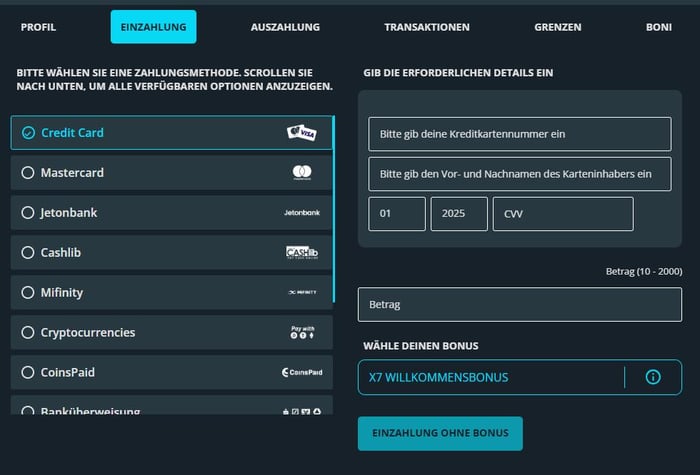This screenshot has width=700, height=475.
Task: Open bonus info icon for X7 Willkommensbonus
Action: [x=653, y=377]
